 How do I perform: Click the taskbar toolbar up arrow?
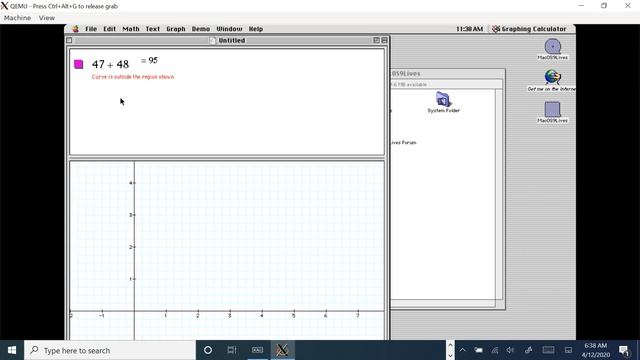(x=450, y=345)
